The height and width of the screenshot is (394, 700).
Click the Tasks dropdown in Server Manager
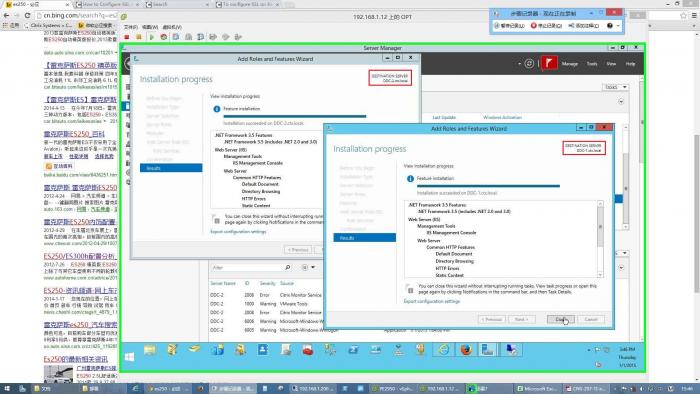click(x=616, y=87)
